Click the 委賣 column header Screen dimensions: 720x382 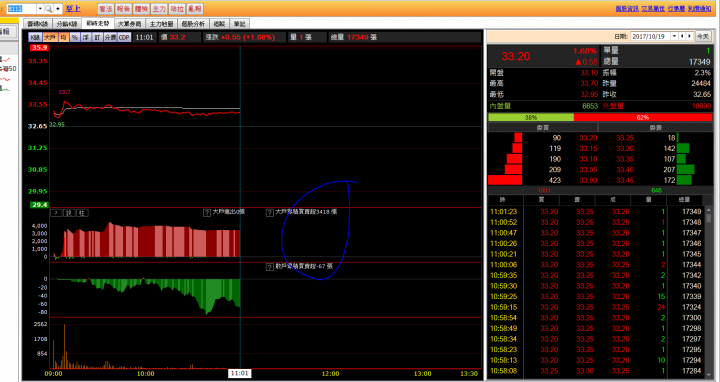coord(655,128)
